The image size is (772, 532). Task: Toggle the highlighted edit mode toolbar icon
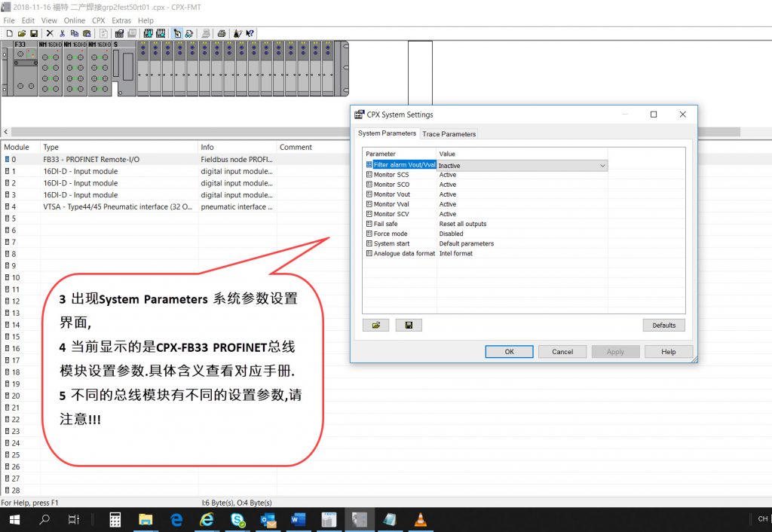point(176,33)
